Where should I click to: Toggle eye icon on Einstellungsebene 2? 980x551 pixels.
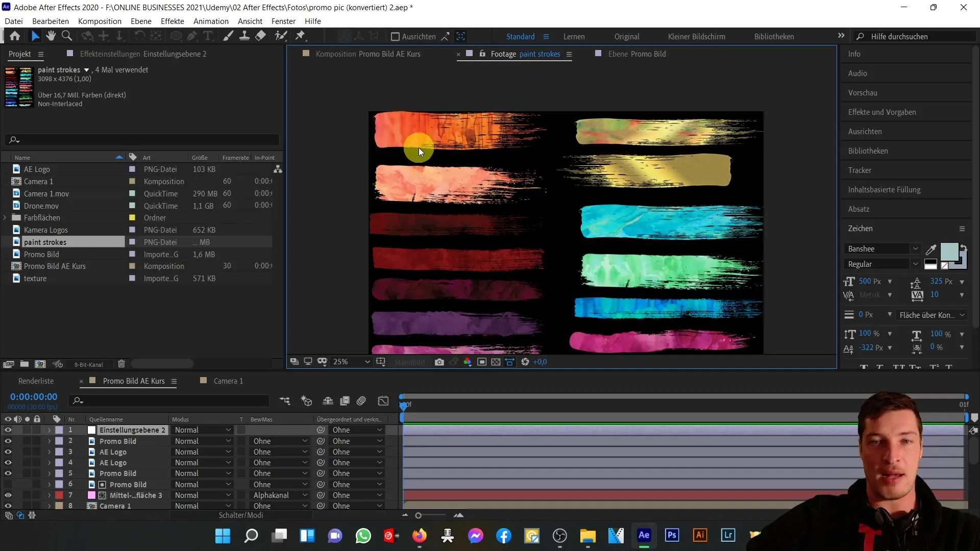tap(8, 430)
